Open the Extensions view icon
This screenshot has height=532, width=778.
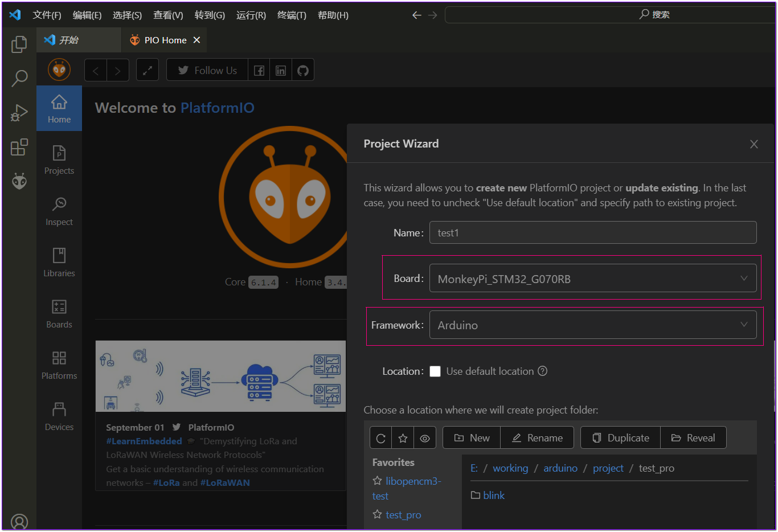[19, 147]
